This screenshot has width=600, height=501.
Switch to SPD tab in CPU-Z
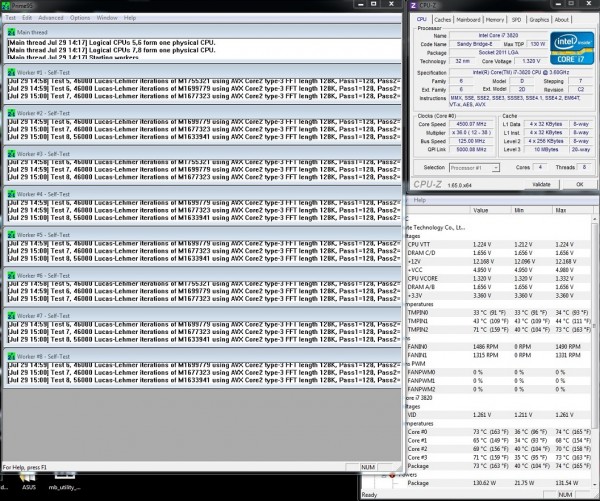tap(516, 20)
